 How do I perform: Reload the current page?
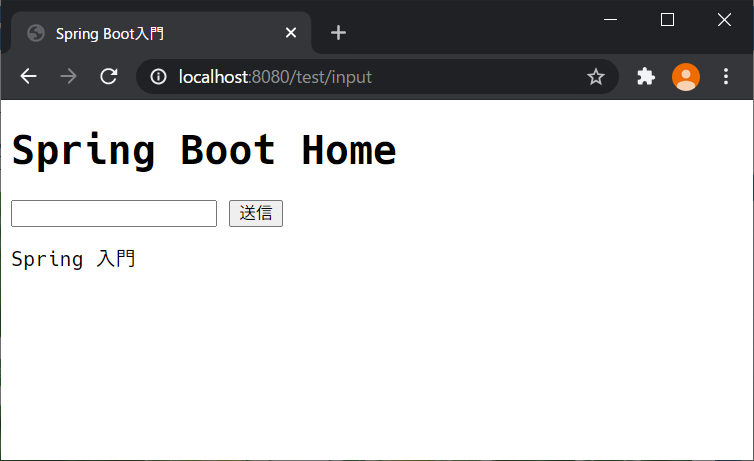point(109,76)
